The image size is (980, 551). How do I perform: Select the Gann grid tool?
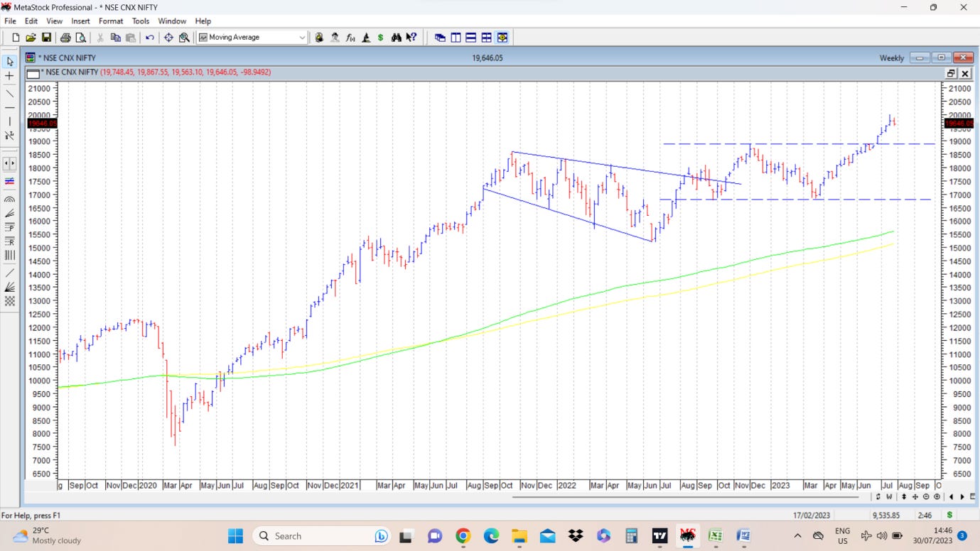point(10,301)
